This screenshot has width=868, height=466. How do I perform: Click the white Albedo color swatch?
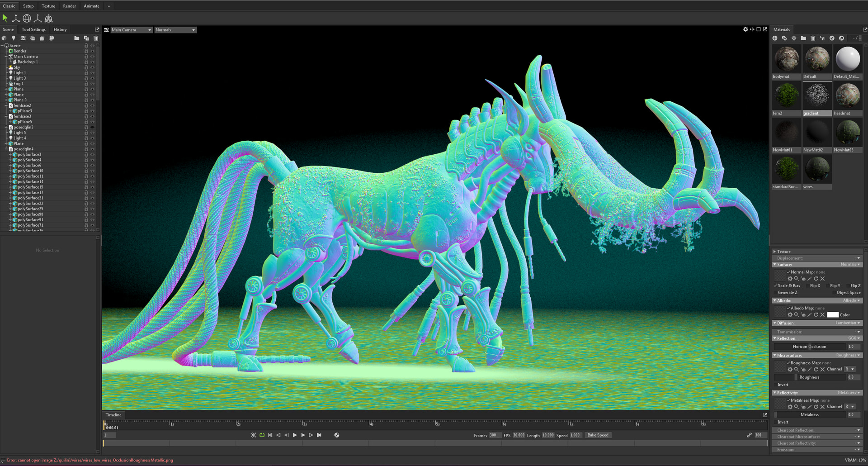(x=833, y=315)
